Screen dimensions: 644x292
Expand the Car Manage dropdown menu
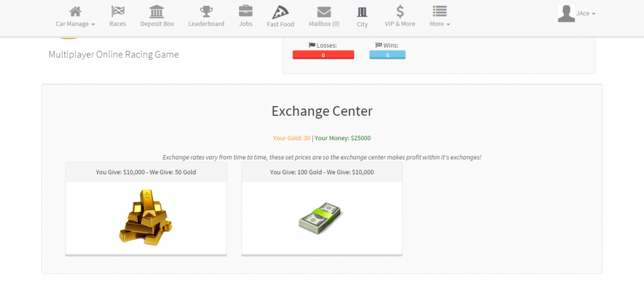point(75,24)
